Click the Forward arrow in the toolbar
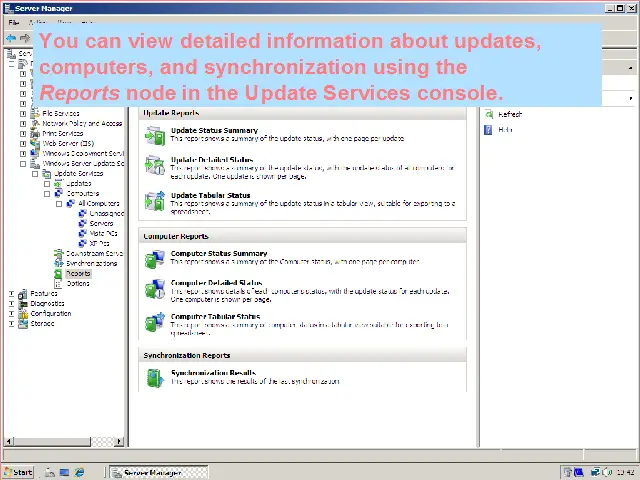The height and width of the screenshot is (480, 640). (x=25, y=38)
